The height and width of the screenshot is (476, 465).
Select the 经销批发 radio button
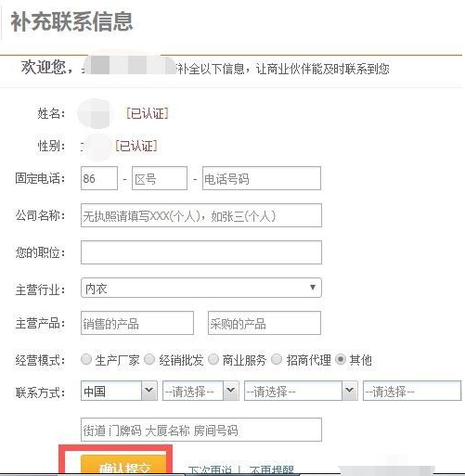pos(149,359)
